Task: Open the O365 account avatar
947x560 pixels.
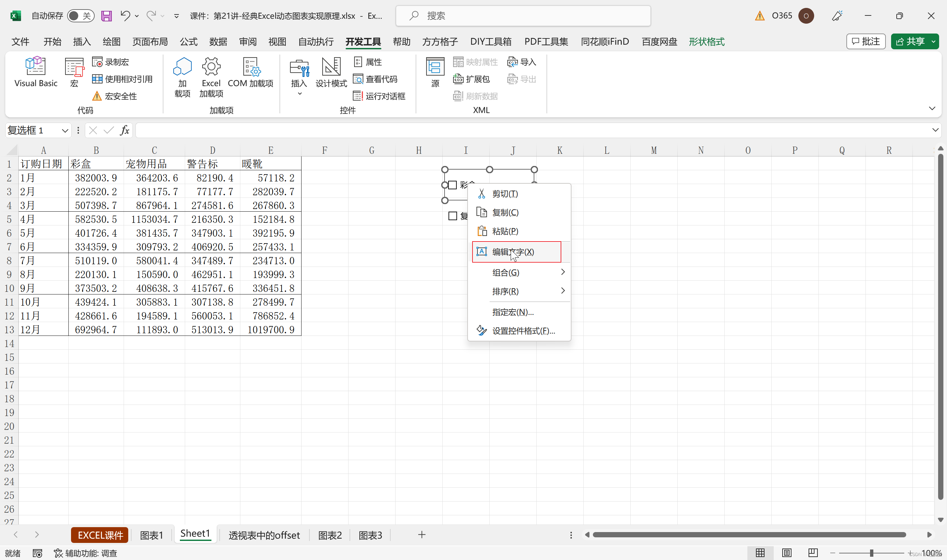Action: (x=806, y=16)
